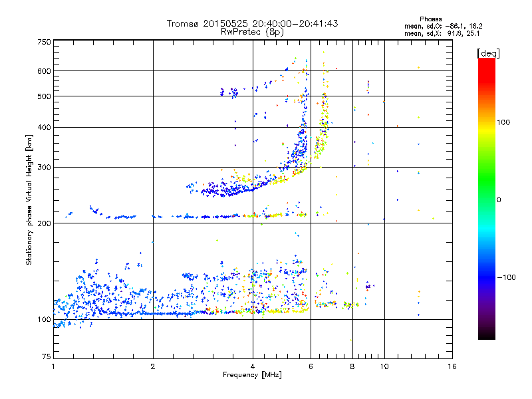Screen dimensions: 532x399
Task: Click the y-axis tick label '300'
Action: tap(44, 168)
